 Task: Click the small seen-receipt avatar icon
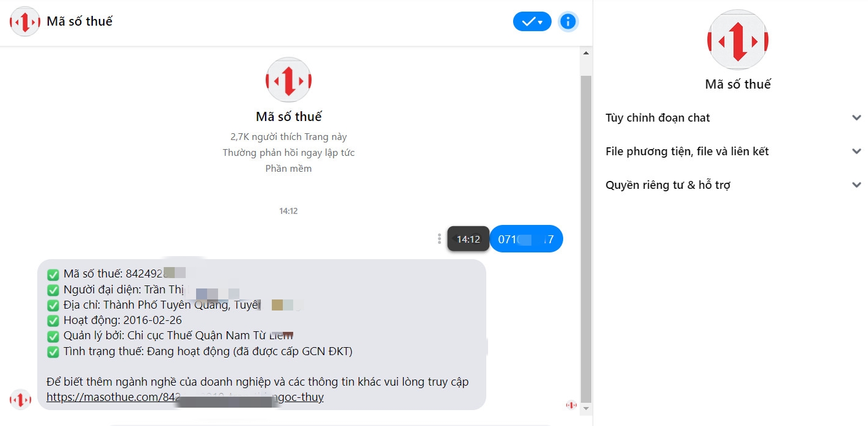571,405
